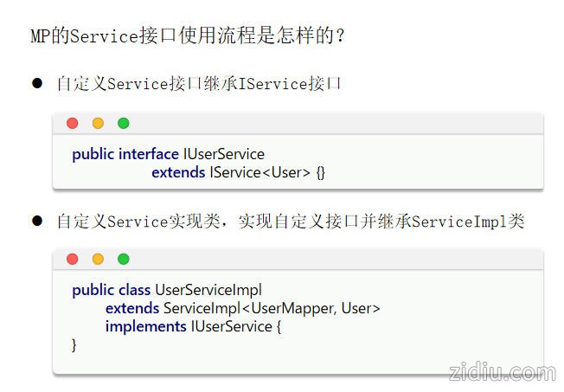Click the 'implements' keyword
Viewport: 564px width, 392px height.
145,326
